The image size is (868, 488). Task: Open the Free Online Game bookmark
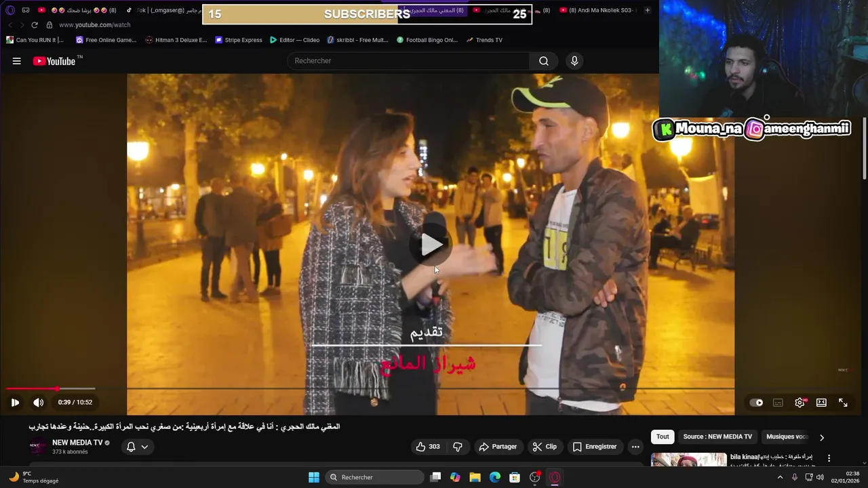coord(106,40)
